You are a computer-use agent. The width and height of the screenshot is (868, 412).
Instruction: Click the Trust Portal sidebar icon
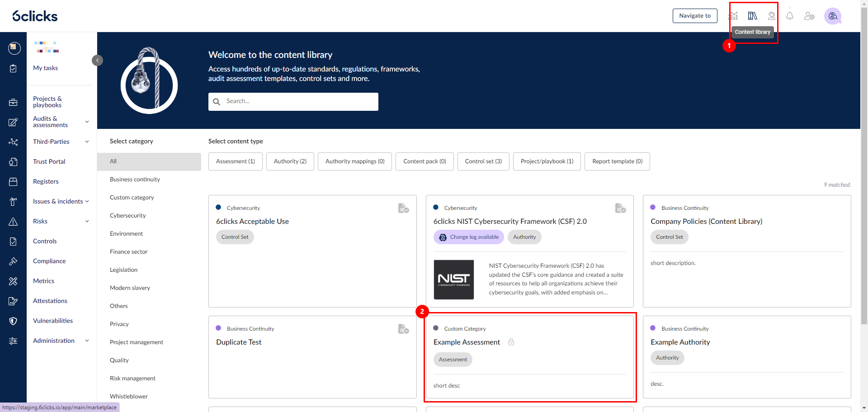[13, 162]
